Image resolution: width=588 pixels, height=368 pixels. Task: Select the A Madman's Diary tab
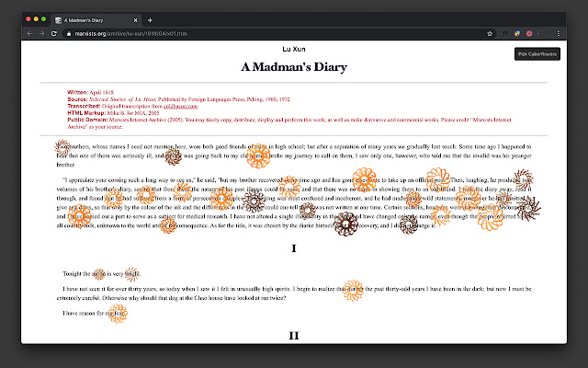pos(96,20)
